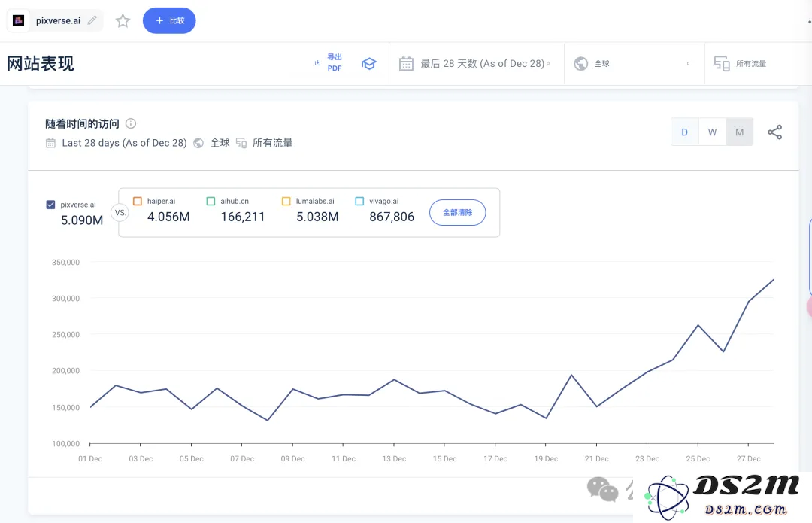Enable the haiper.ai comparison checkbox
This screenshot has width=812, height=523.
(138, 201)
